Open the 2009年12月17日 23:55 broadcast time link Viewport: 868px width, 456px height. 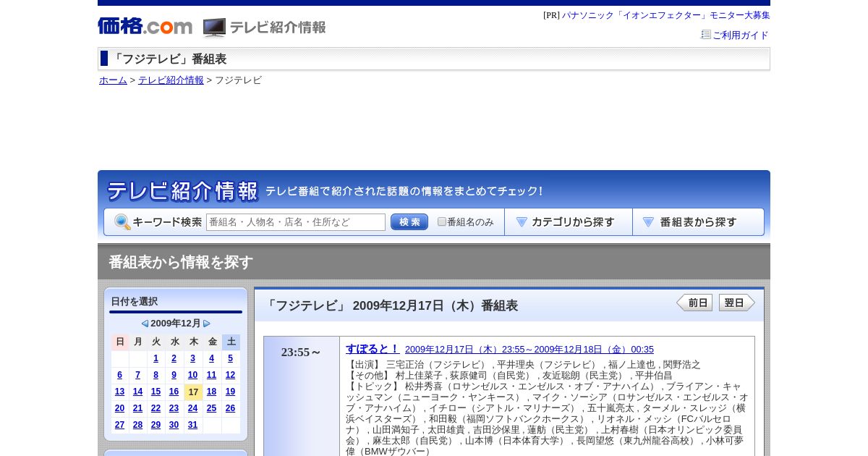pyautogui.click(x=529, y=350)
